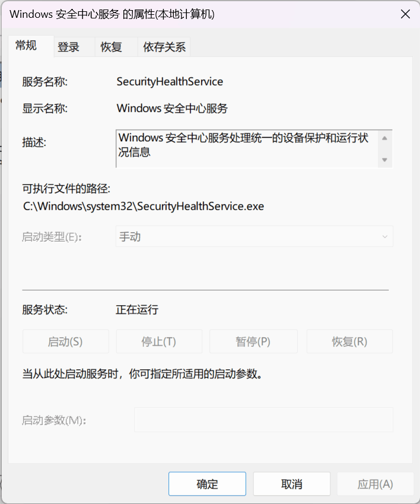Click the 应用(A) button

click(x=375, y=484)
